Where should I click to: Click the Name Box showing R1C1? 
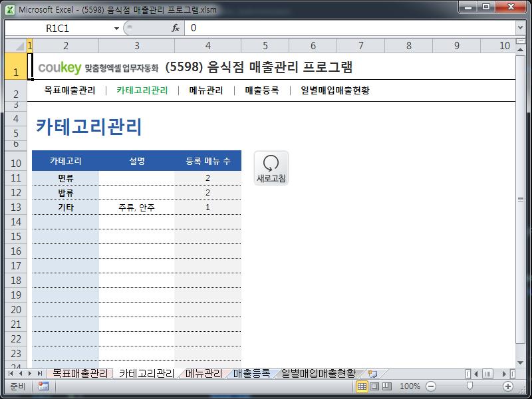coord(58,28)
